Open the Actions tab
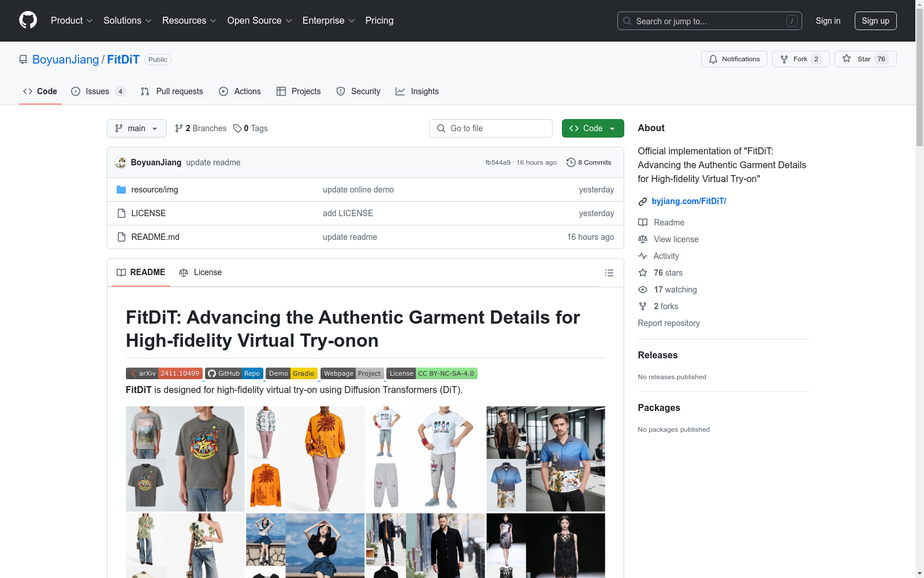Viewport: 924px width, 578px height. tap(240, 91)
